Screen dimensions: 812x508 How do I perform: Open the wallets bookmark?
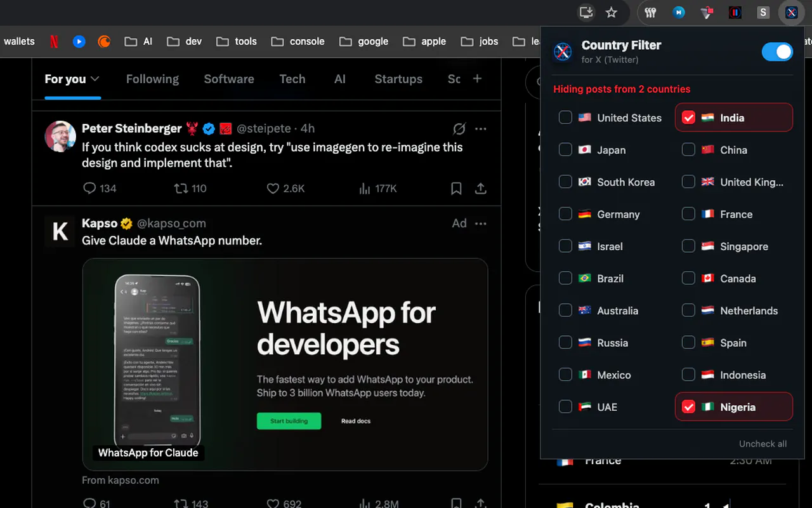coord(19,41)
